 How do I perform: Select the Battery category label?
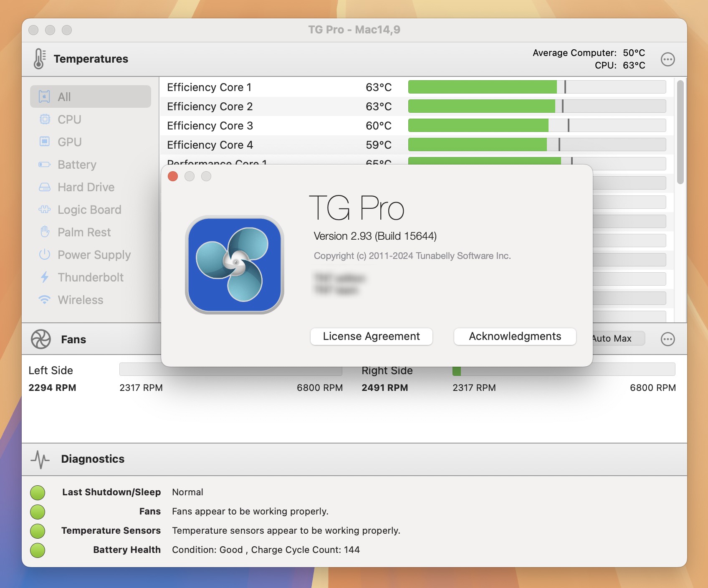tap(77, 165)
